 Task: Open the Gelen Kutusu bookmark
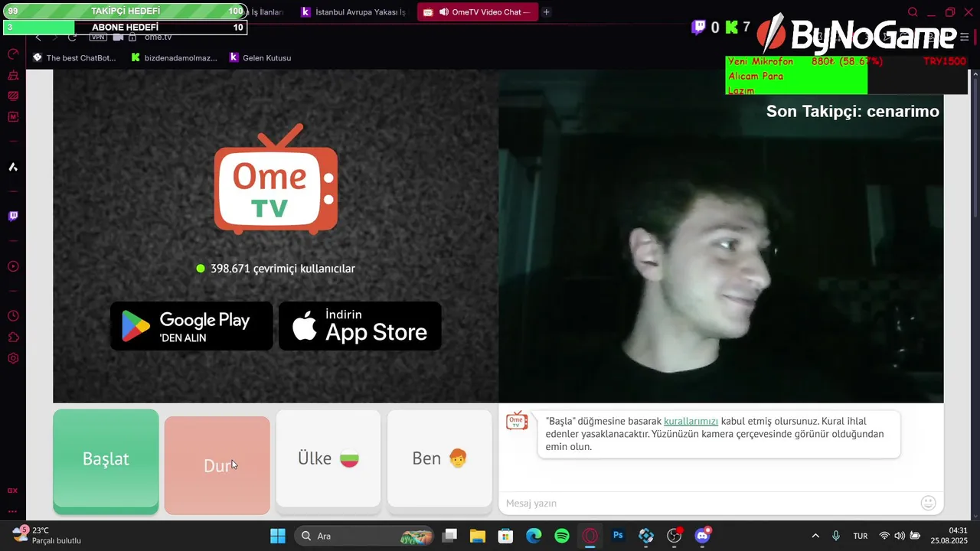pyautogui.click(x=260, y=57)
